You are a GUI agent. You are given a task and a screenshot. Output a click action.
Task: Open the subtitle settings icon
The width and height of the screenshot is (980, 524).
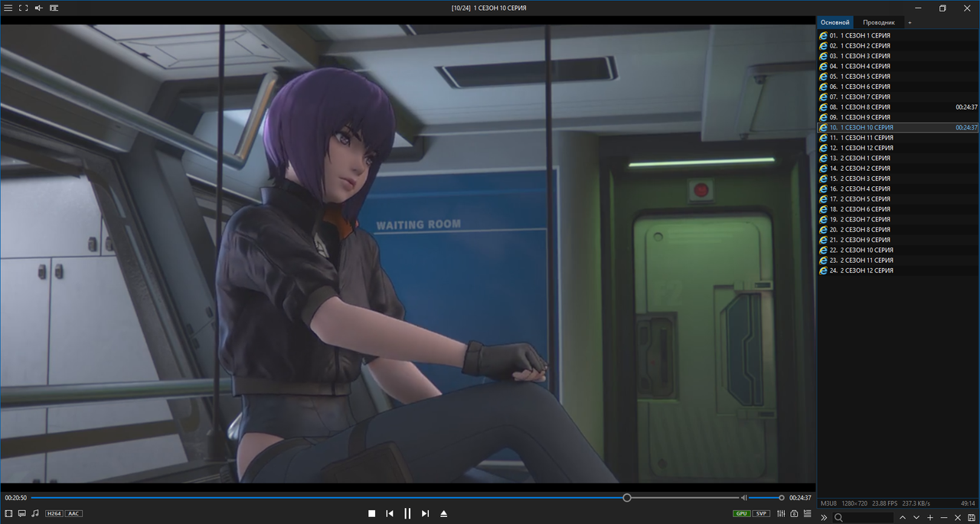click(22, 513)
